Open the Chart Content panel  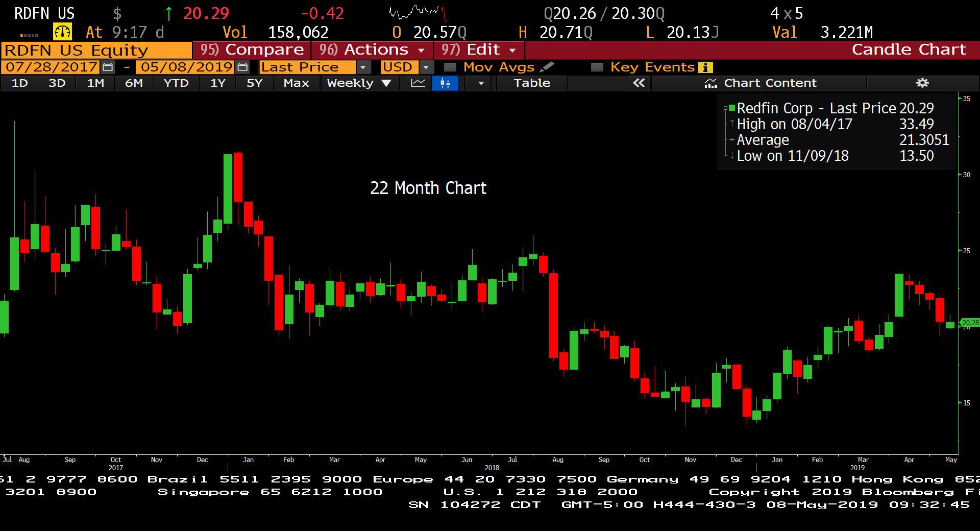[x=759, y=83]
